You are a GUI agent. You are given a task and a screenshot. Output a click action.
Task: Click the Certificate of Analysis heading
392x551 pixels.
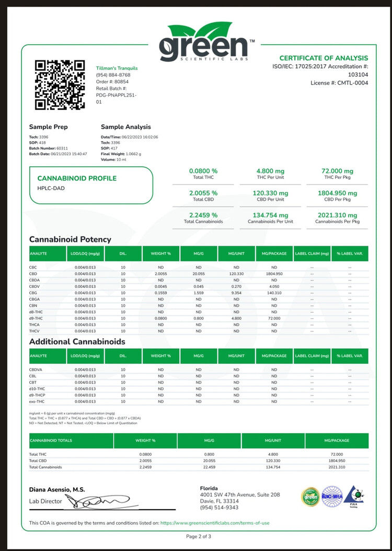pyautogui.click(x=316, y=58)
